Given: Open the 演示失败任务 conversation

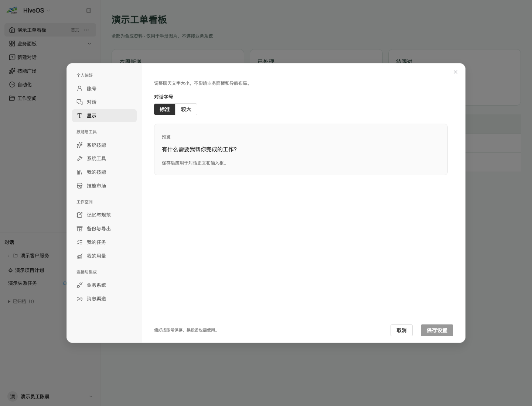Looking at the screenshot, I should tap(23, 283).
